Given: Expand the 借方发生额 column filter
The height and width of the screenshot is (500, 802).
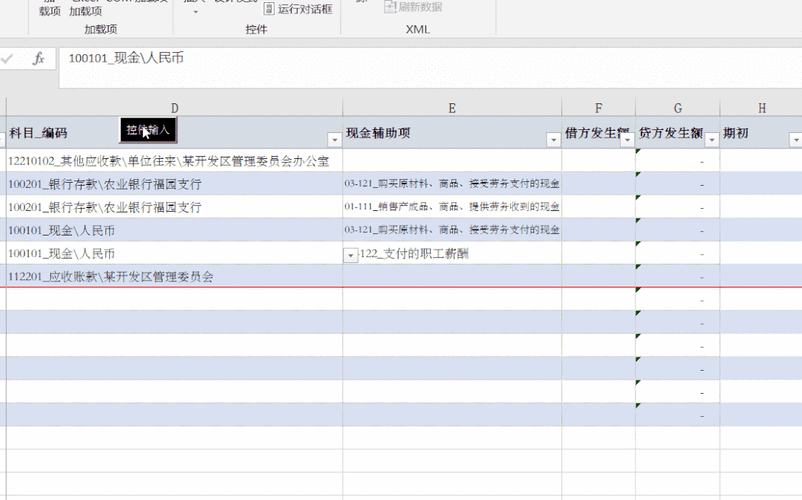Looking at the screenshot, I should click(x=627, y=140).
